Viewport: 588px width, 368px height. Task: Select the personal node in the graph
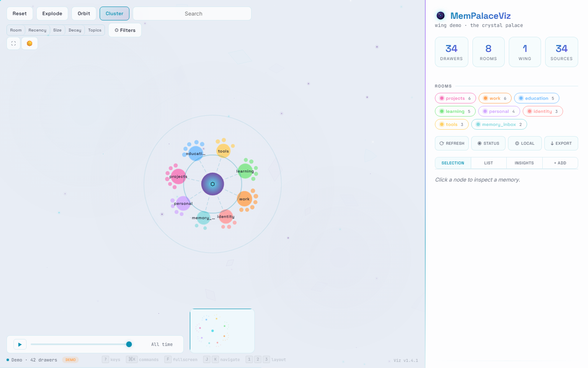(x=183, y=203)
